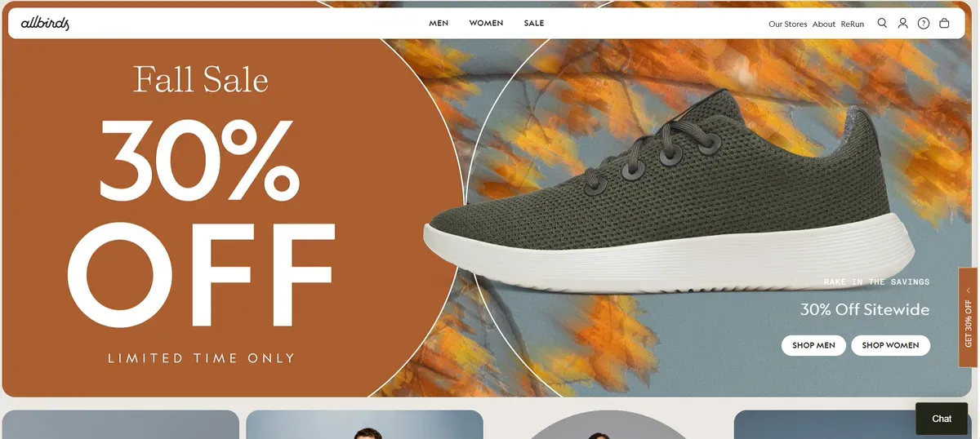This screenshot has width=980, height=439.
Task: Click the SHOP WOMEN button
Action: click(890, 345)
